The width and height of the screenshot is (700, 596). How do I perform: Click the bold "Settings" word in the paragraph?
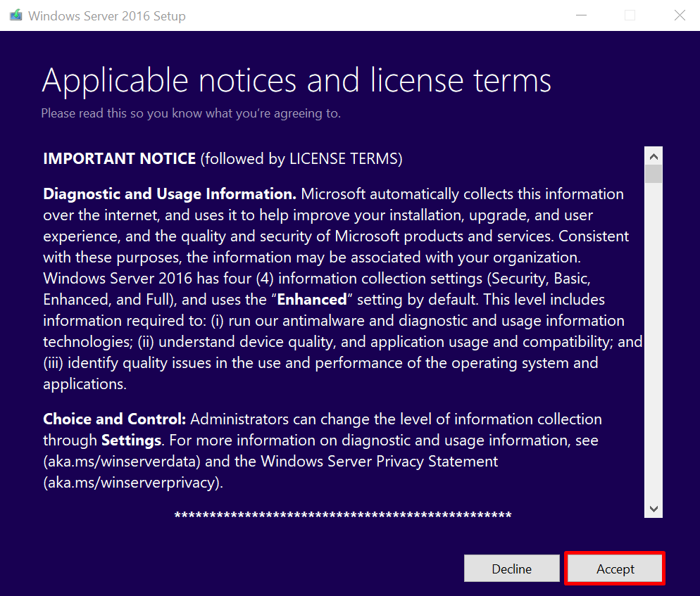(x=132, y=440)
